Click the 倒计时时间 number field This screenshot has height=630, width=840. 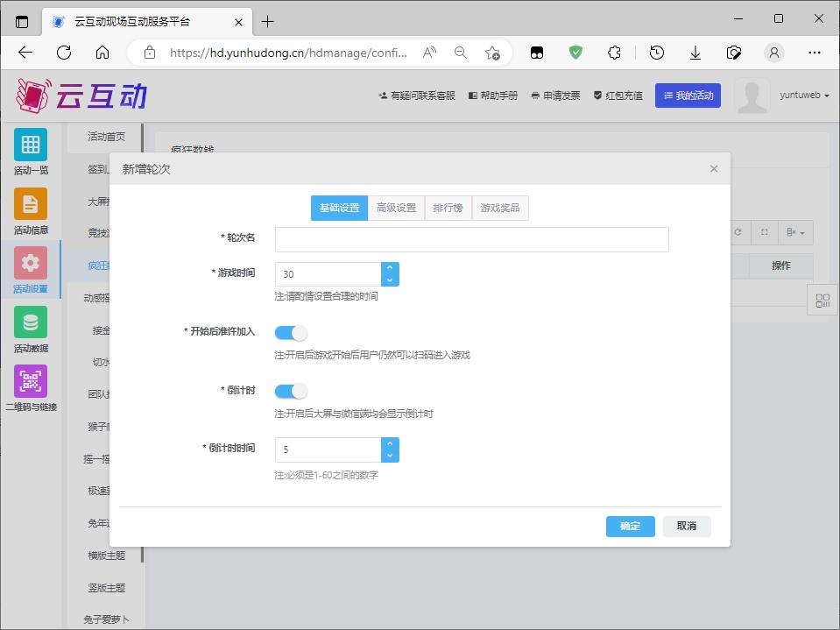pos(328,450)
